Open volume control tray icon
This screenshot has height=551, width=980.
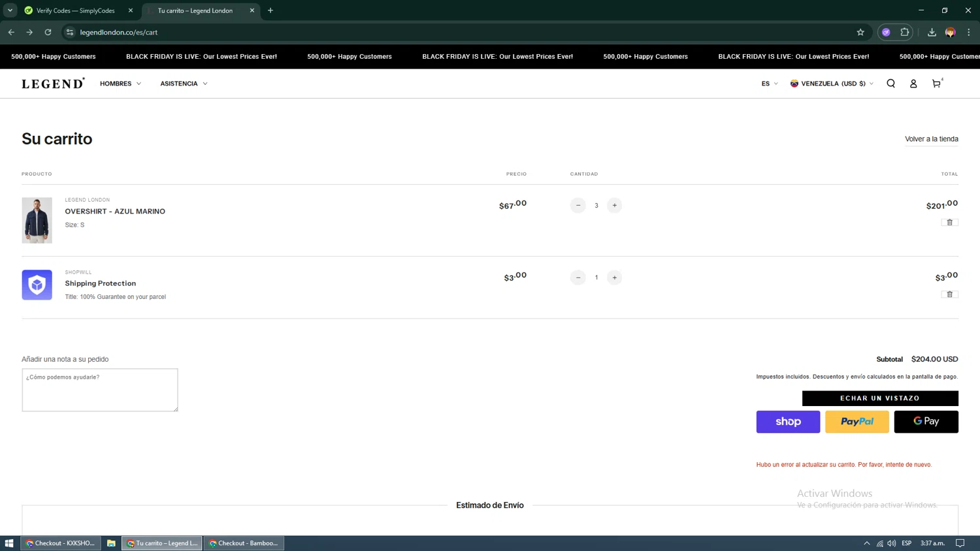pyautogui.click(x=892, y=543)
